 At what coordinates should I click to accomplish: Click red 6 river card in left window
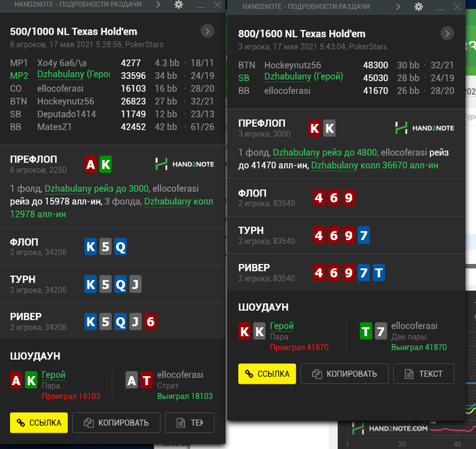coord(150,321)
